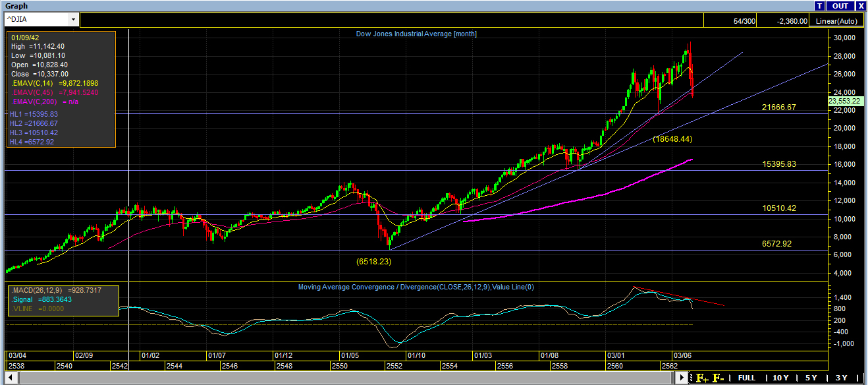Click year 2552 on time axis
The width and height of the screenshot is (868, 385).
394,365
